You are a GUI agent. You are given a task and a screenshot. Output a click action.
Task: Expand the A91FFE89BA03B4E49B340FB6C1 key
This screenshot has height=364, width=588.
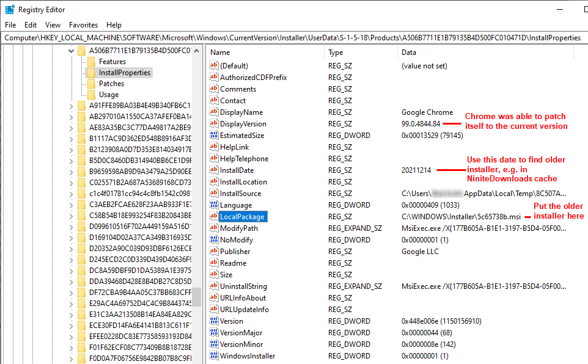click(x=72, y=106)
